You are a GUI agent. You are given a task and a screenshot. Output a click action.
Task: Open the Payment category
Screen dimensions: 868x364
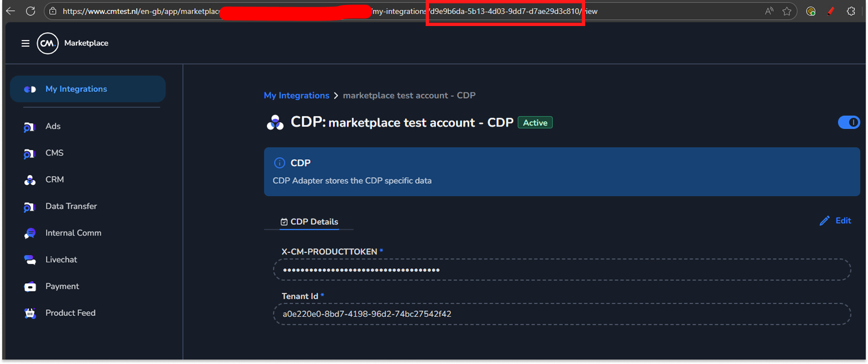point(62,286)
